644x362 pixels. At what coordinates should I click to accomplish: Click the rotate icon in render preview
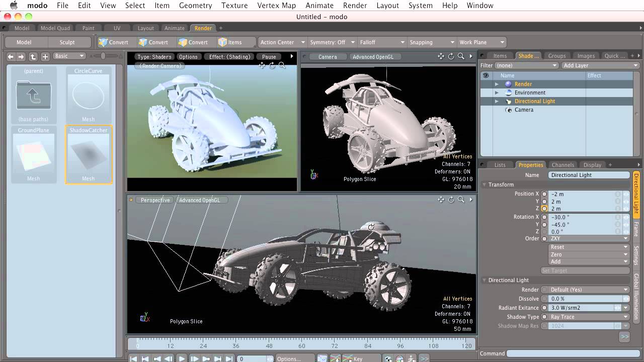point(272,65)
